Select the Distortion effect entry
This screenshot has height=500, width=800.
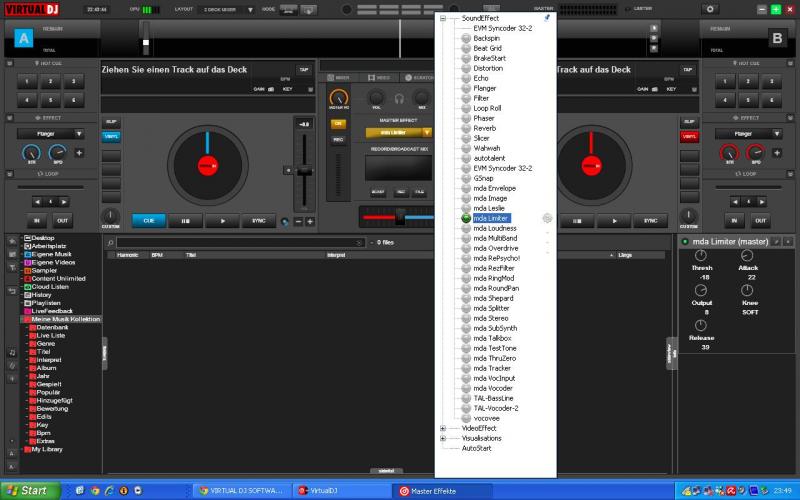point(488,68)
